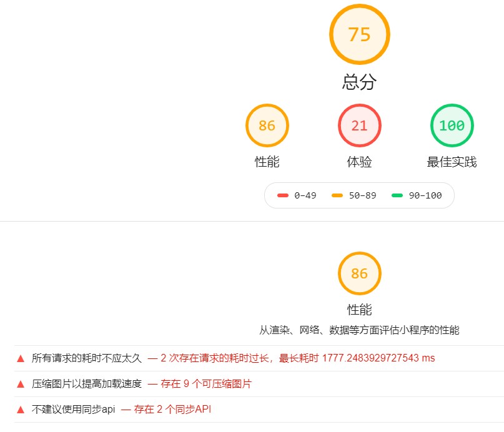Click the 体验 label in the summary row
Viewport: 504px width, 432px height.
click(359, 162)
